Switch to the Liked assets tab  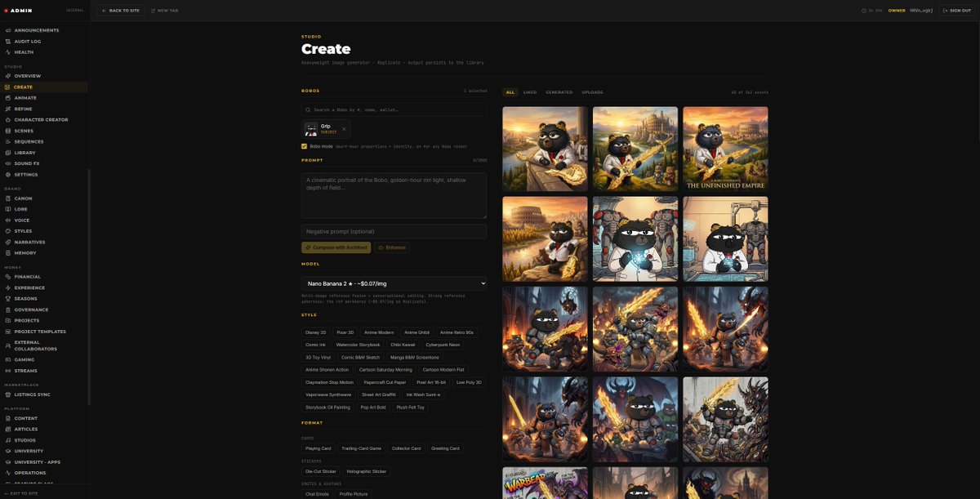pos(530,92)
